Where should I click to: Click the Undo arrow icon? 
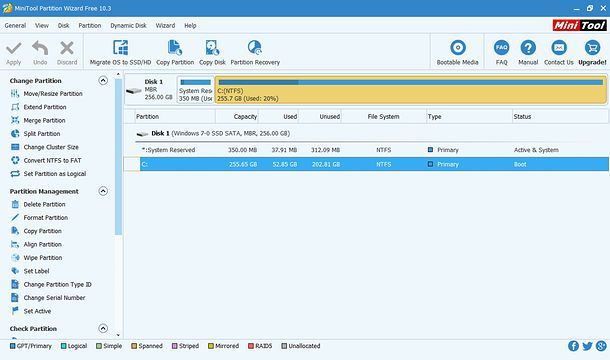(x=40, y=48)
